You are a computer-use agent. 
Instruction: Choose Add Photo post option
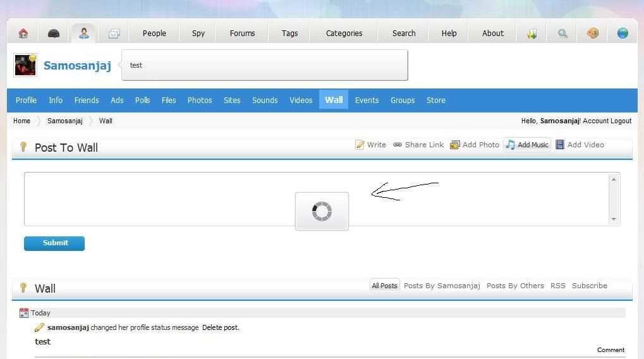coord(475,145)
